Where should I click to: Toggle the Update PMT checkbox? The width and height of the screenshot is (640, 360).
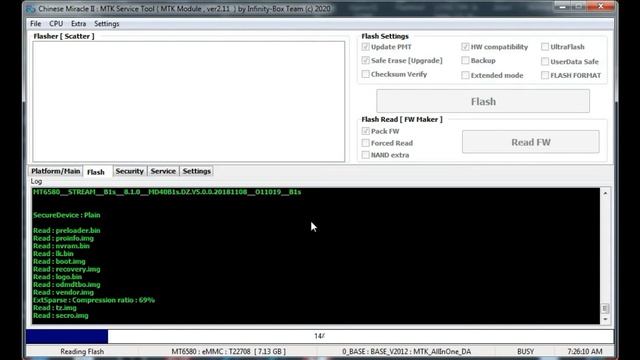365,47
